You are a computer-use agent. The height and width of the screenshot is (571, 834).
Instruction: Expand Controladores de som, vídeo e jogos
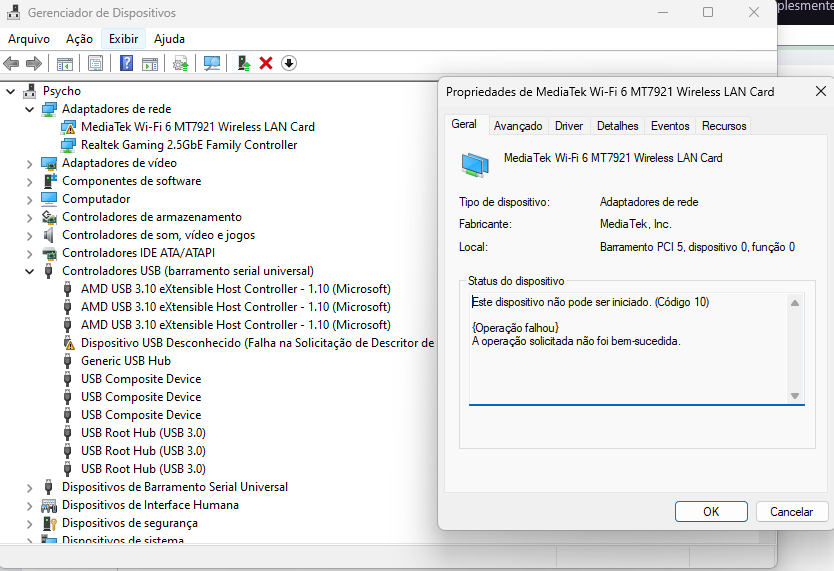click(30, 236)
